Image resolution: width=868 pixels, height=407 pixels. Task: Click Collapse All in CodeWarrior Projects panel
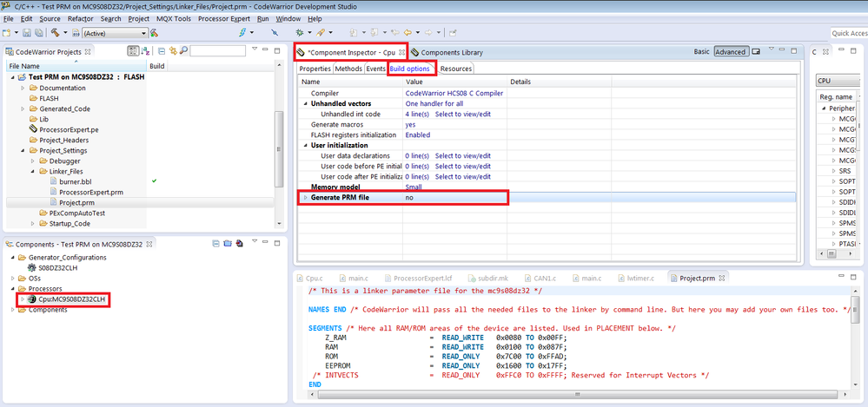click(161, 51)
